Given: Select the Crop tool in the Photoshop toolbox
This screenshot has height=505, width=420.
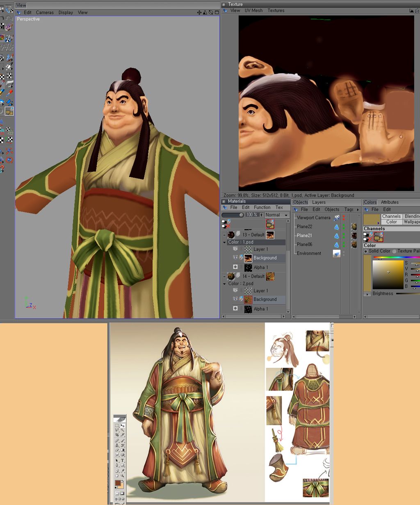Looking at the screenshot, I should tap(117, 435).
